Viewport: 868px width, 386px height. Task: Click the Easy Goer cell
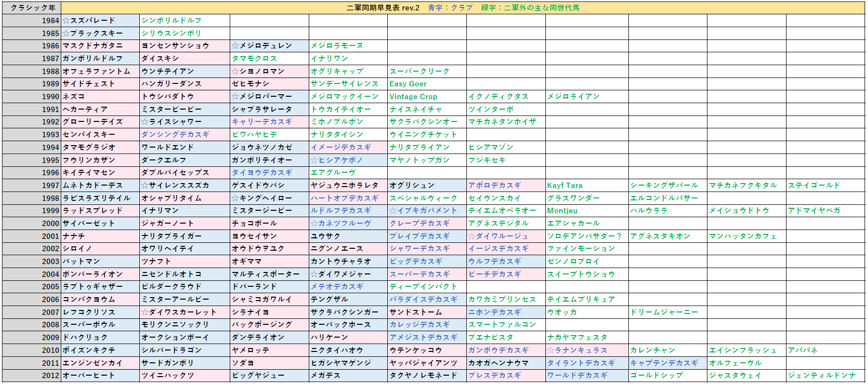click(x=426, y=84)
